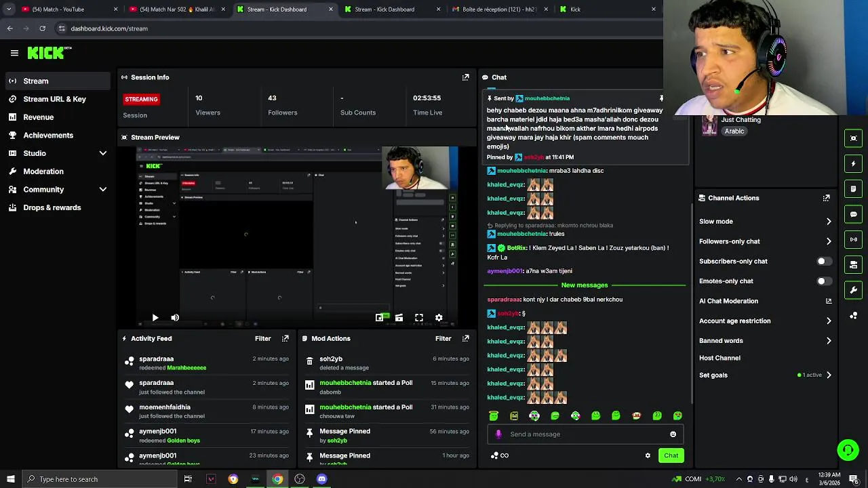Click the purple microphone icon in chat
The image size is (868, 488).
click(x=498, y=434)
